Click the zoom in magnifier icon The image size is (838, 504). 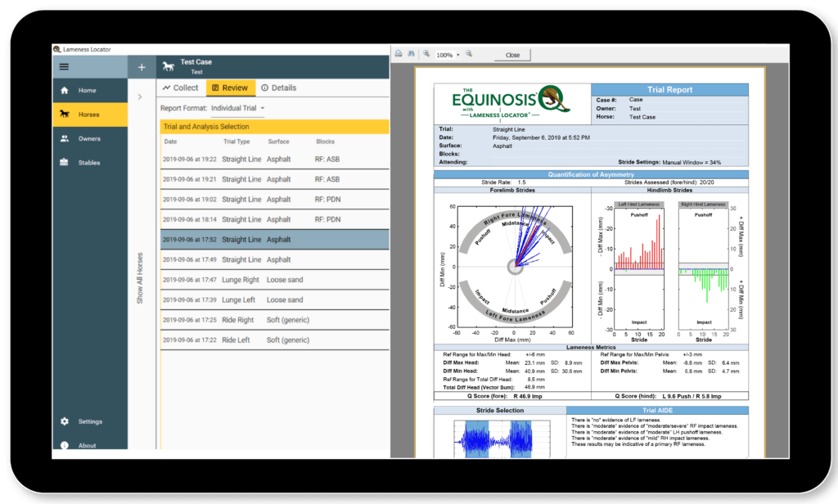469,54
